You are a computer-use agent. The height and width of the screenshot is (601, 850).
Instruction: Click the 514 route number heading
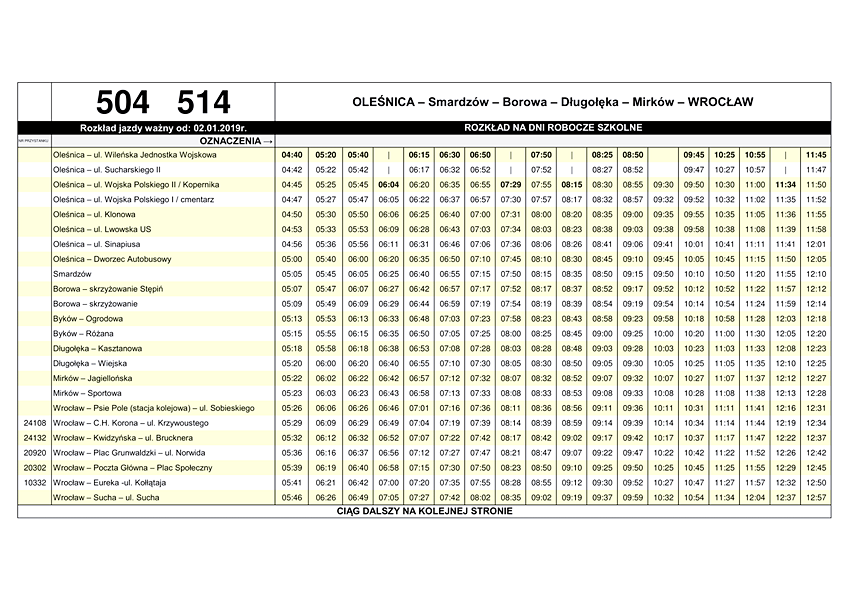[x=203, y=102]
